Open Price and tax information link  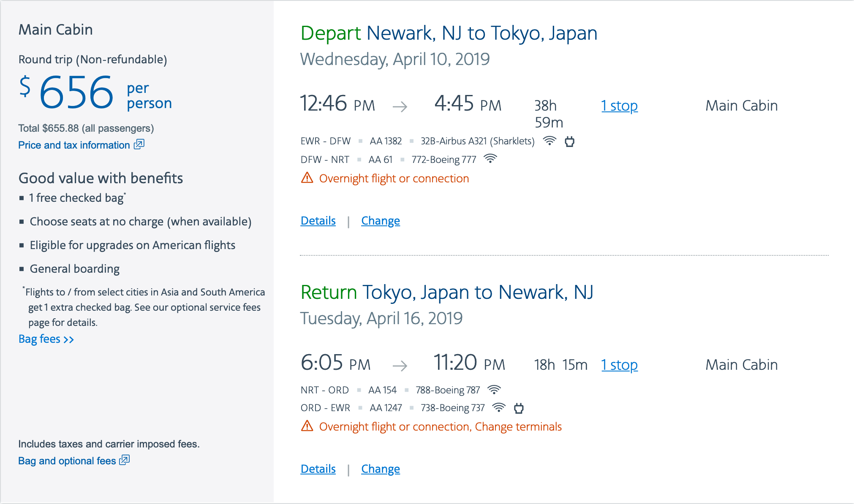coord(74,145)
